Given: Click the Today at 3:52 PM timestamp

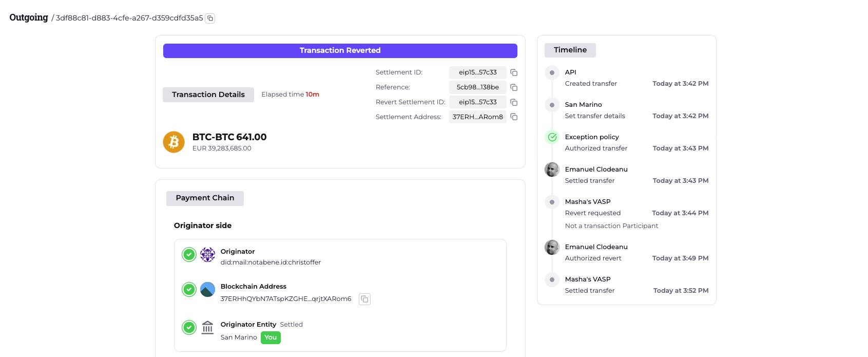Looking at the screenshot, I should [x=681, y=291].
